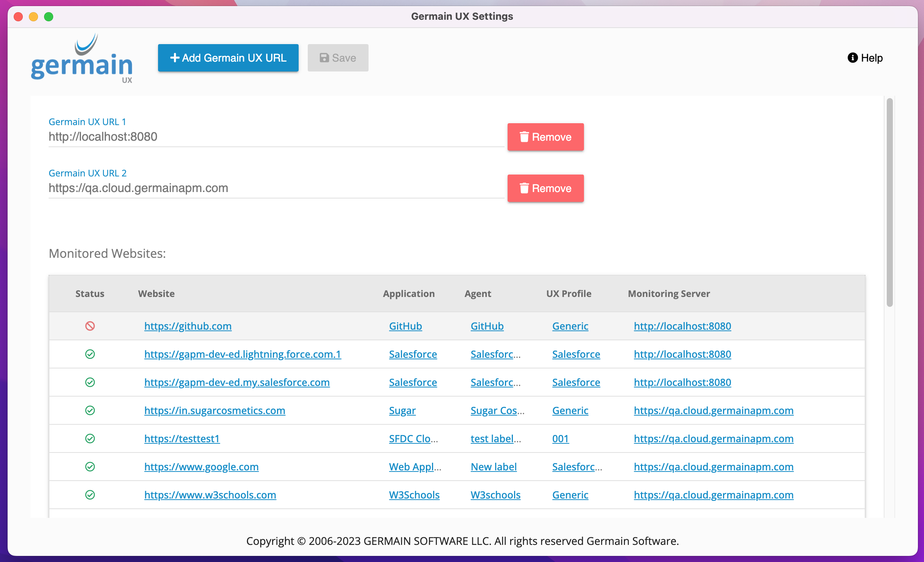Click the Website column header
Image resolution: width=924 pixels, height=562 pixels.
[156, 294]
